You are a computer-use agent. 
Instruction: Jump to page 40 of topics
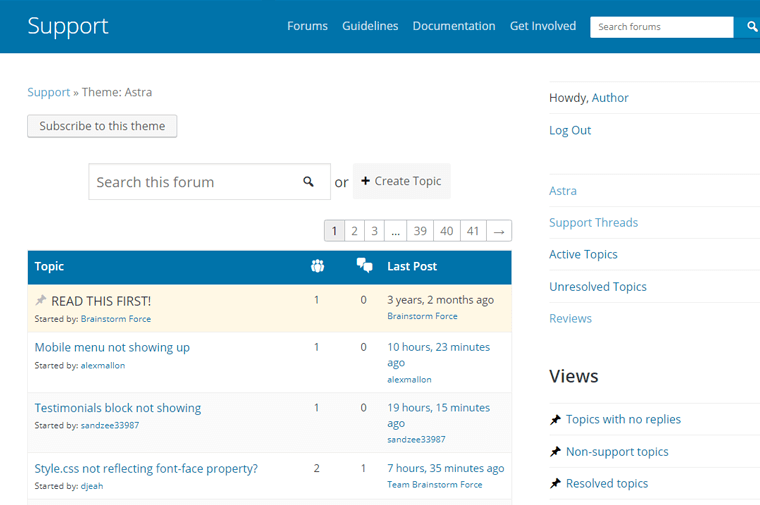point(446,231)
